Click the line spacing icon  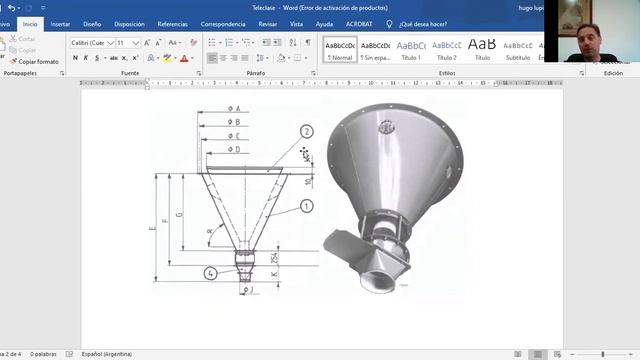260,58
